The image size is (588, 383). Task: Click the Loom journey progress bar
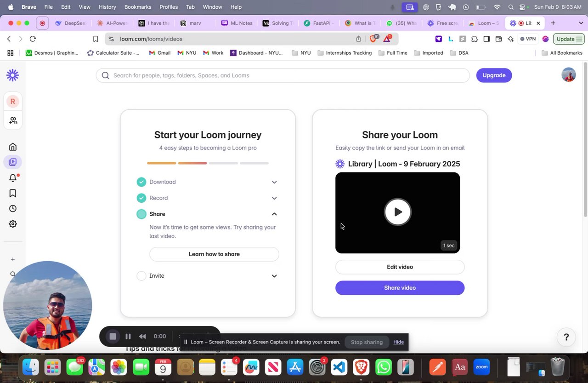(208, 163)
